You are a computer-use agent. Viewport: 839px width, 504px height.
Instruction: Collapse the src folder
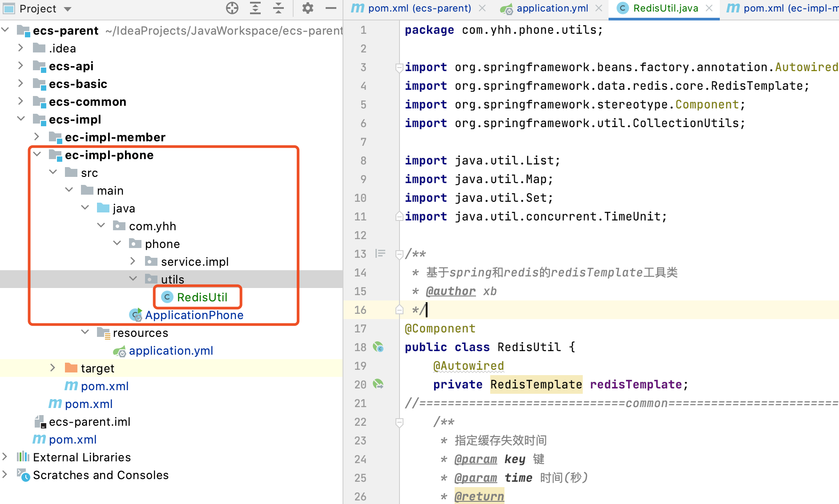[53, 172]
